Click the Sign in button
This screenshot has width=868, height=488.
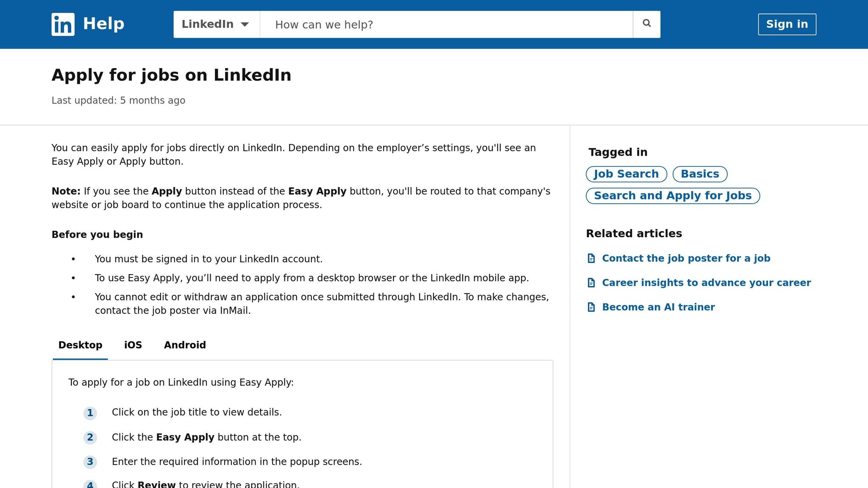pos(787,24)
